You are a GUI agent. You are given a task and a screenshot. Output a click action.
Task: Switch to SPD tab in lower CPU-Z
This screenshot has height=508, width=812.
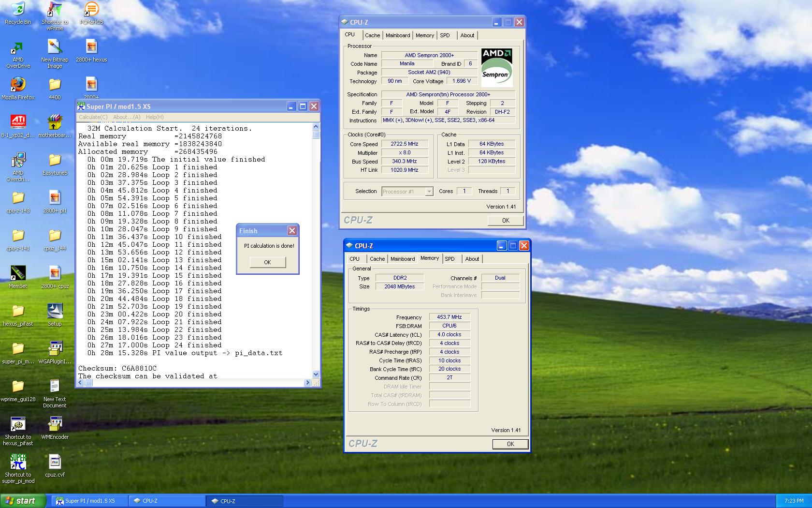tap(449, 259)
